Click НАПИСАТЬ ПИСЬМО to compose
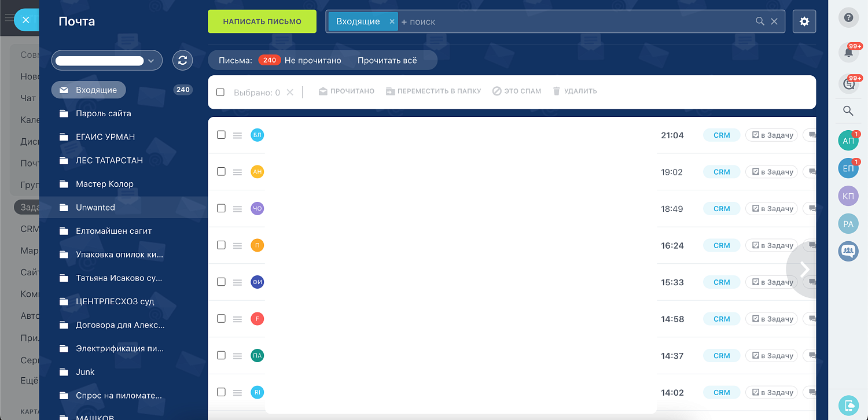The width and height of the screenshot is (868, 420). (262, 21)
